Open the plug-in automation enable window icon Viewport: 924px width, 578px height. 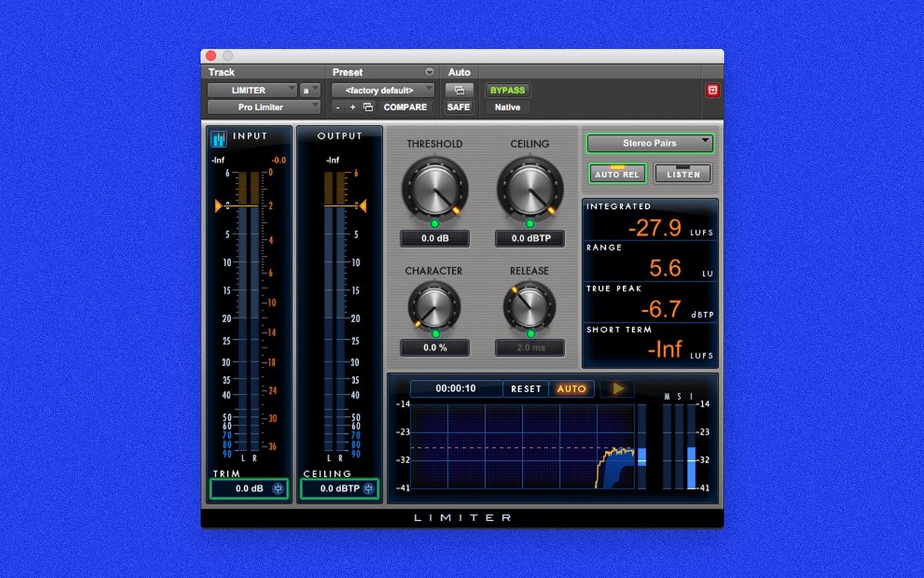coord(459,90)
